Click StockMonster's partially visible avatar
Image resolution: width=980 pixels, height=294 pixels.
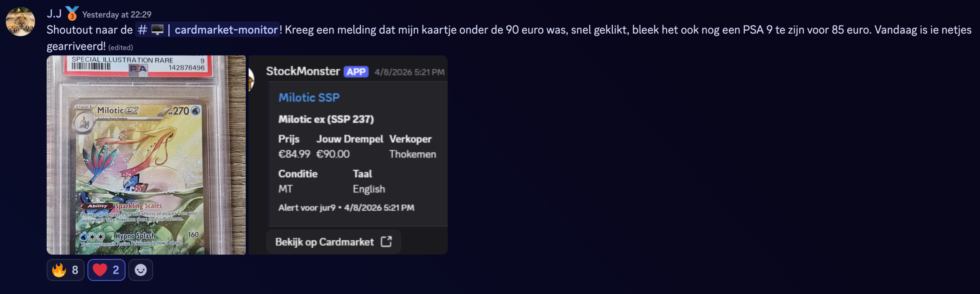coord(252,79)
